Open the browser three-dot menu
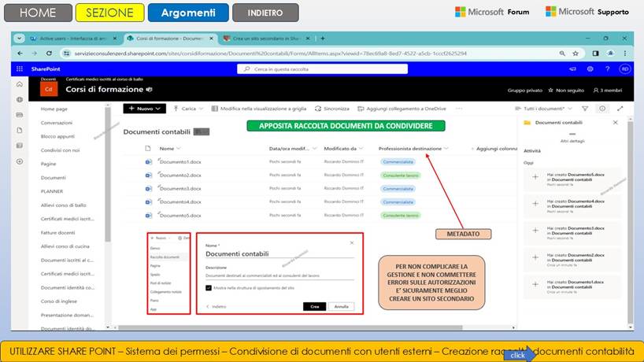The width and height of the screenshot is (644, 362). click(625, 54)
